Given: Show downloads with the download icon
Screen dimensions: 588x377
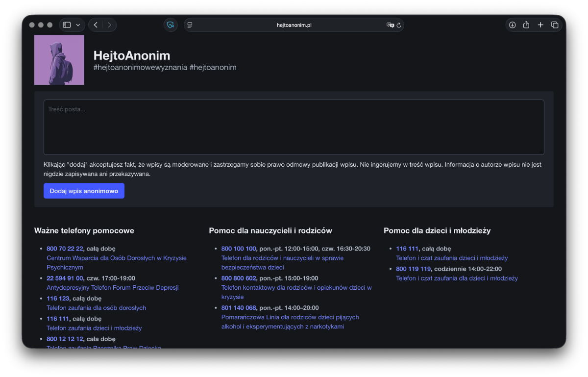Looking at the screenshot, I should point(512,25).
